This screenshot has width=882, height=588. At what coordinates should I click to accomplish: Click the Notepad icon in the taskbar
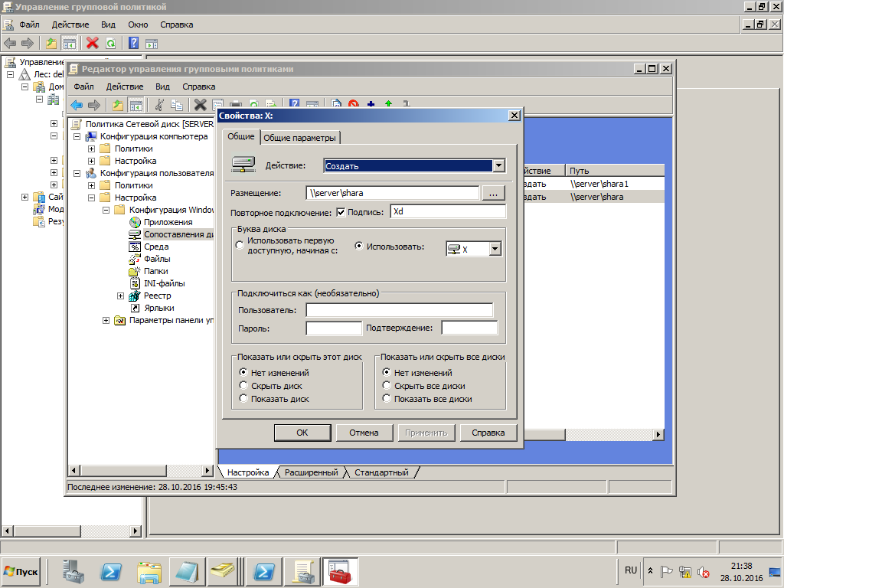click(186, 572)
